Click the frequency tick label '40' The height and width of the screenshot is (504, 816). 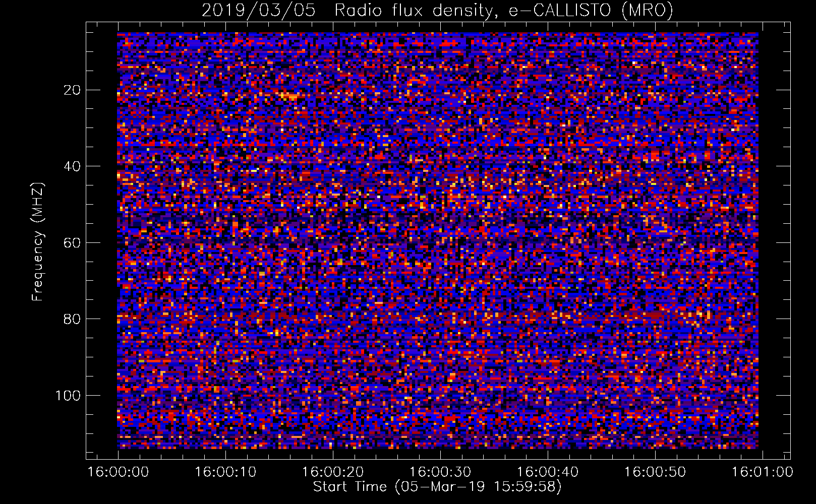pyautogui.click(x=73, y=166)
